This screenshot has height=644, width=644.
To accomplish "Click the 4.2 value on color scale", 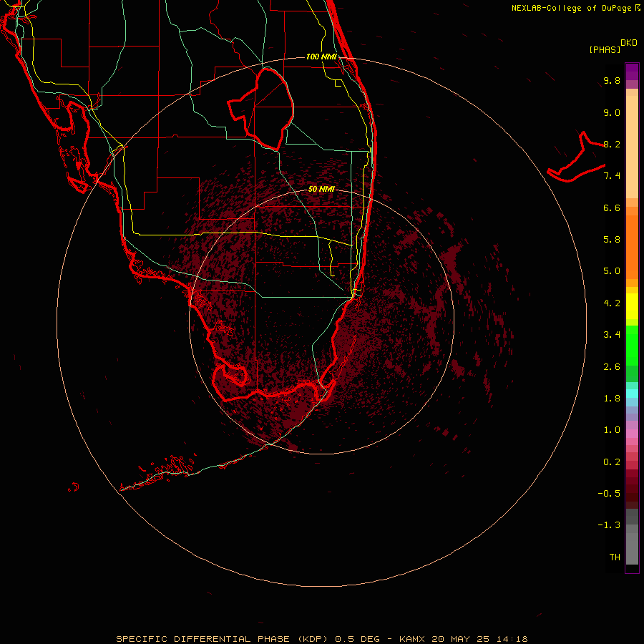I will pos(612,303).
